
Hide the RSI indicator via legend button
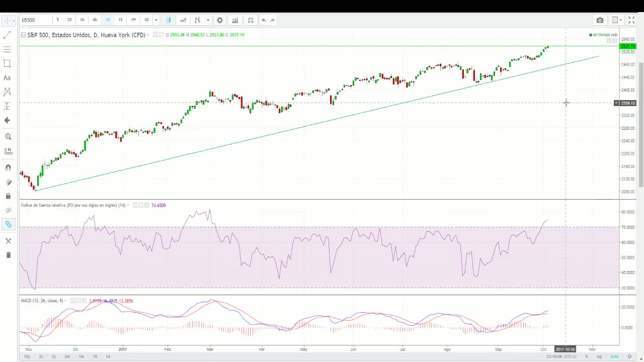coord(135,205)
